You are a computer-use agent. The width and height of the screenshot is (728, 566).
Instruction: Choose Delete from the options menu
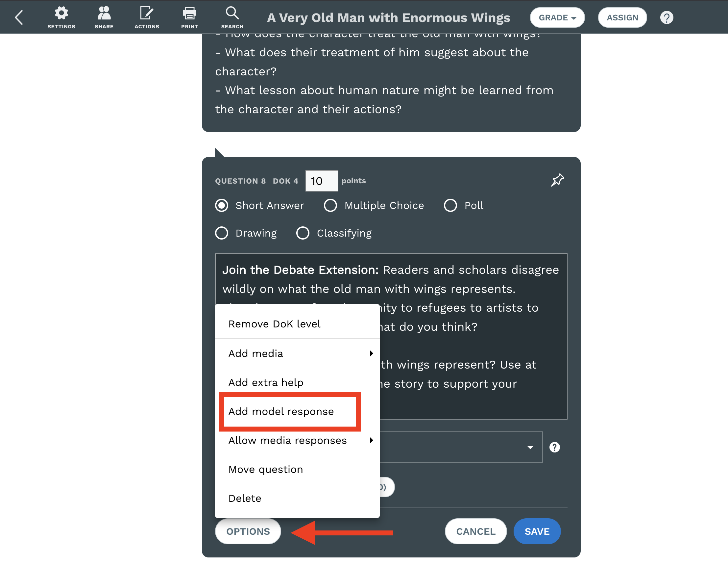(x=297, y=499)
